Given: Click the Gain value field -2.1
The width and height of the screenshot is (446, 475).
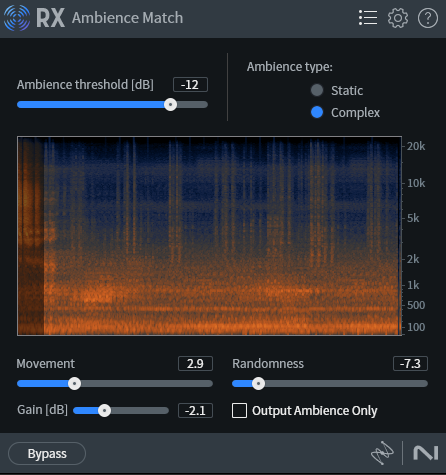Looking at the screenshot, I should 195,410.
